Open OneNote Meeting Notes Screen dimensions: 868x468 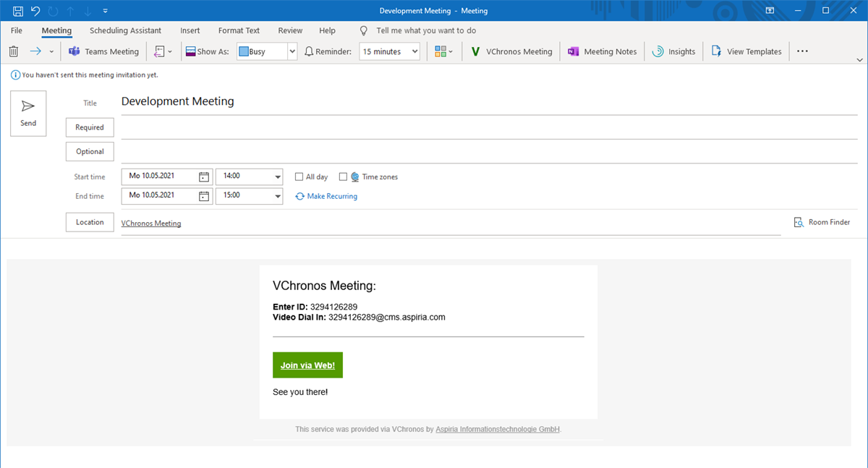pos(603,51)
